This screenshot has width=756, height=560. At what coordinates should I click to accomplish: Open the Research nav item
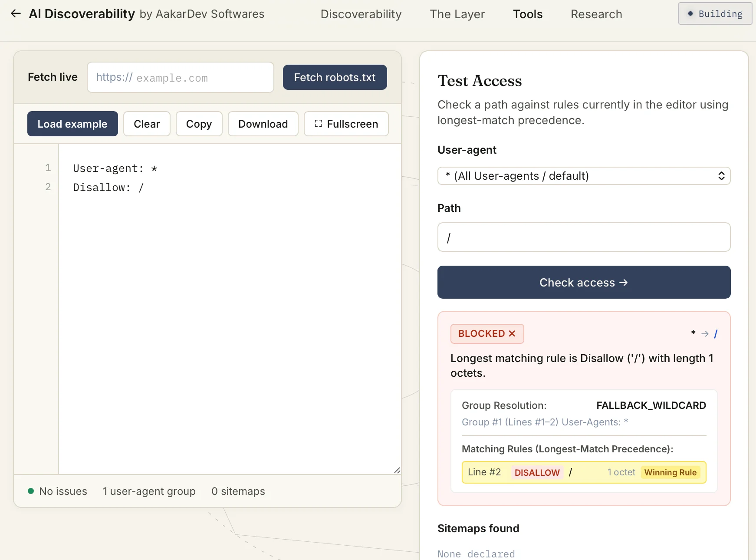pyautogui.click(x=596, y=14)
